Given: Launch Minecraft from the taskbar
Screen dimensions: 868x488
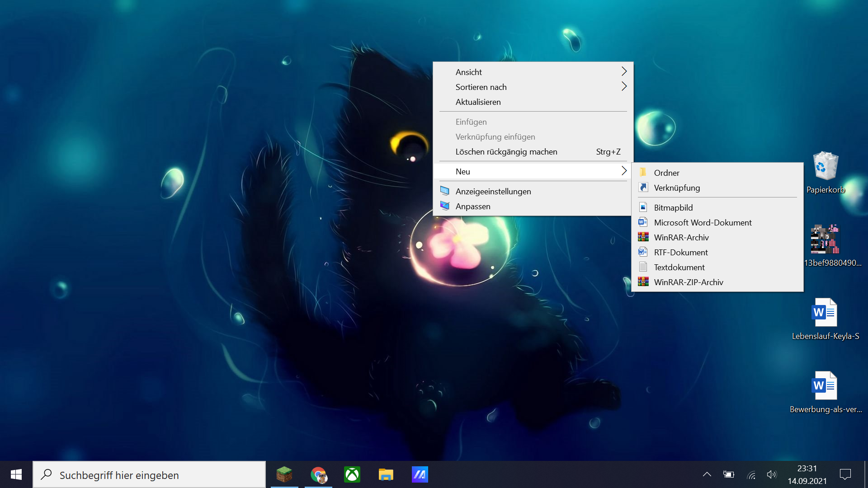Looking at the screenshot, I should coord(284,474).
